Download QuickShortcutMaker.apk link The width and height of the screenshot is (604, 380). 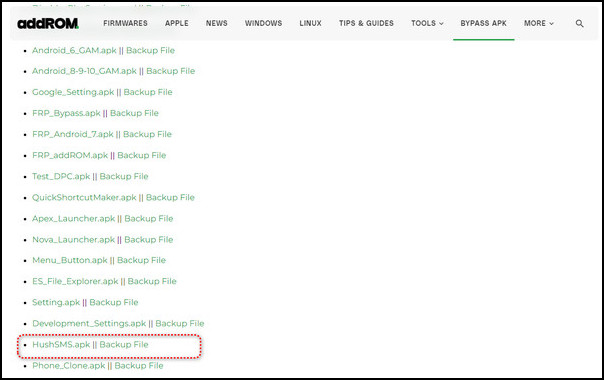pyautogui.click(x=84, y=198)
